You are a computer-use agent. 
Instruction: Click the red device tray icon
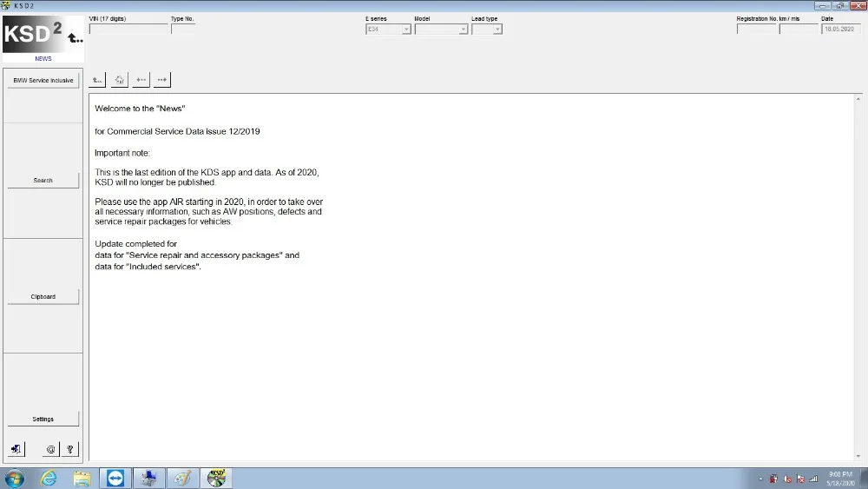773,479
